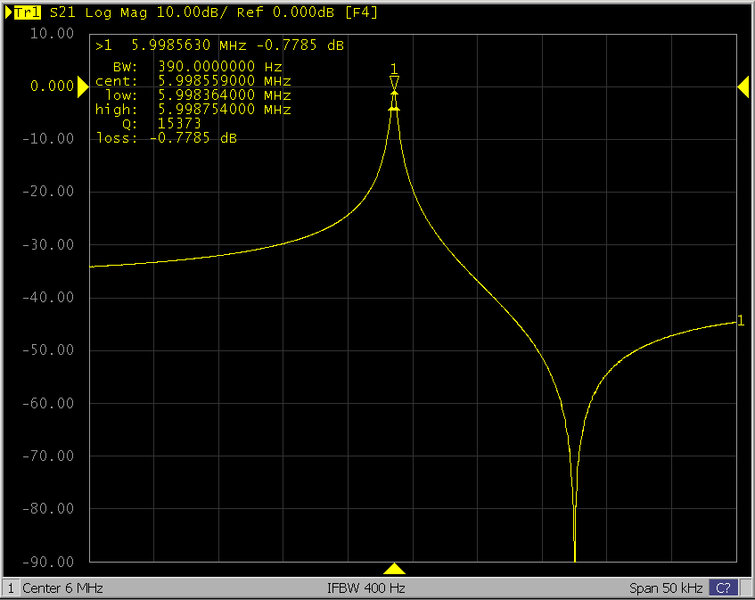Select marker 1 triangle at resonance peak
The width and height of the screenshot is (755, 600).
(x=394, y=83)
